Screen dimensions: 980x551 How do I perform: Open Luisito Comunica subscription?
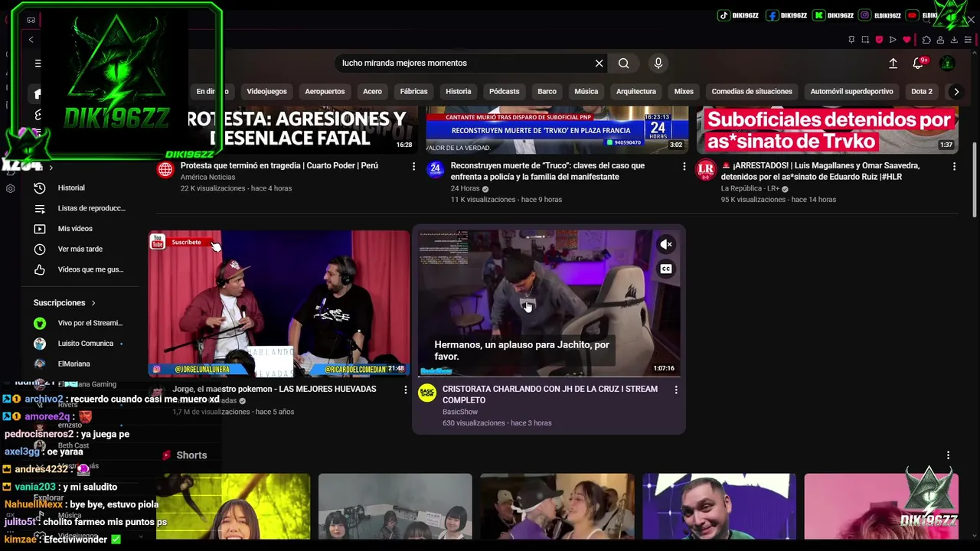pyautogui.click(x=86, y=344)
